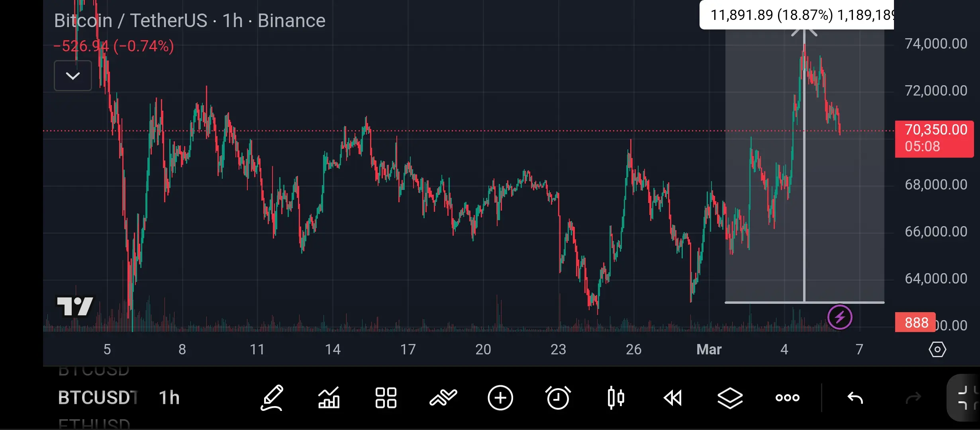This screenshot has height=430, width=980.
Task: Open the three-dots more options menu
Action: coord(787,398)
